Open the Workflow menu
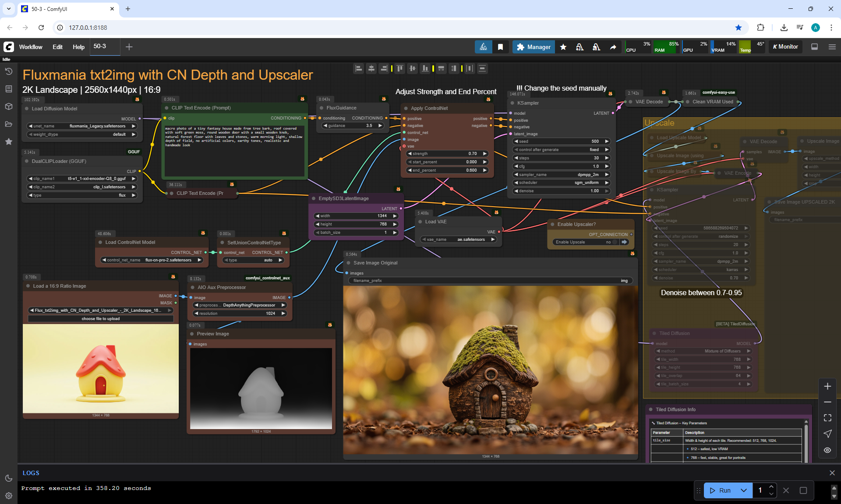841x504 pixels. (31, 47)
